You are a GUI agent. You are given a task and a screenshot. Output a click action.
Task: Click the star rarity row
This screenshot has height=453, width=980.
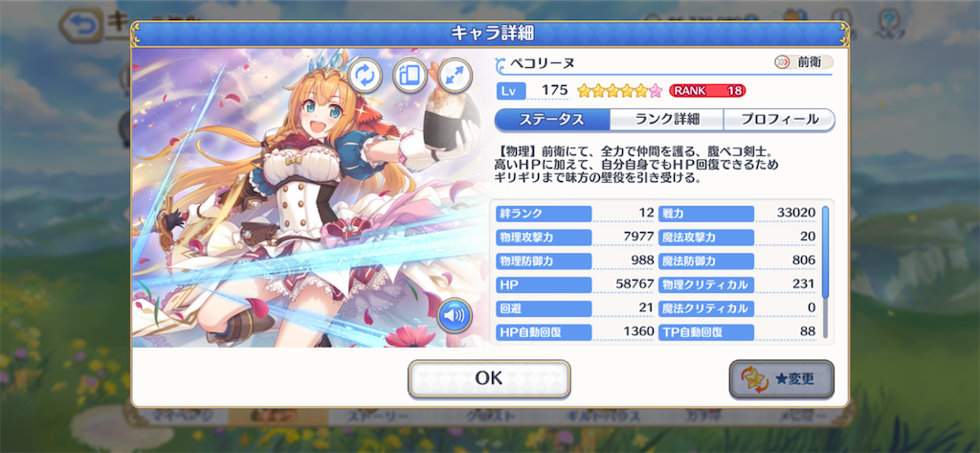[619, 91]
